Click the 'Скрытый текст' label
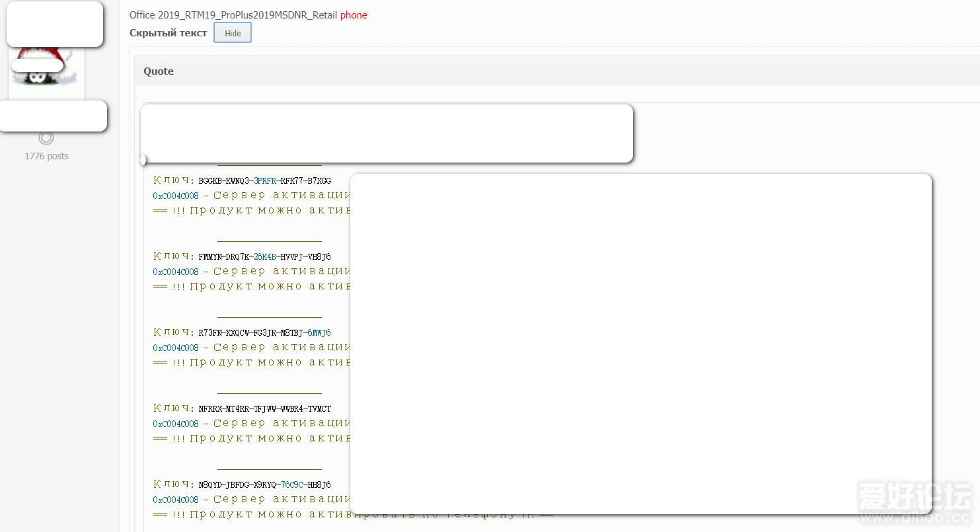Viewport: 980px width, 532px height. tap(168, 32)
